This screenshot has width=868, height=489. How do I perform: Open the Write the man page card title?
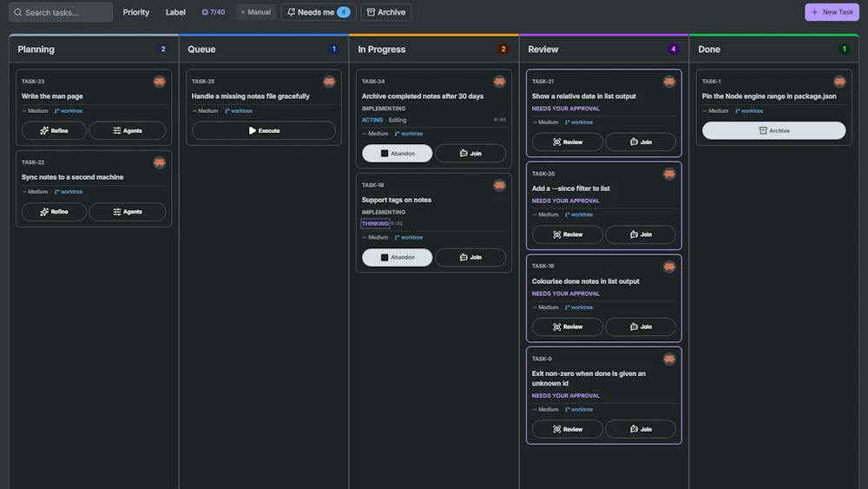pos(52,96)
